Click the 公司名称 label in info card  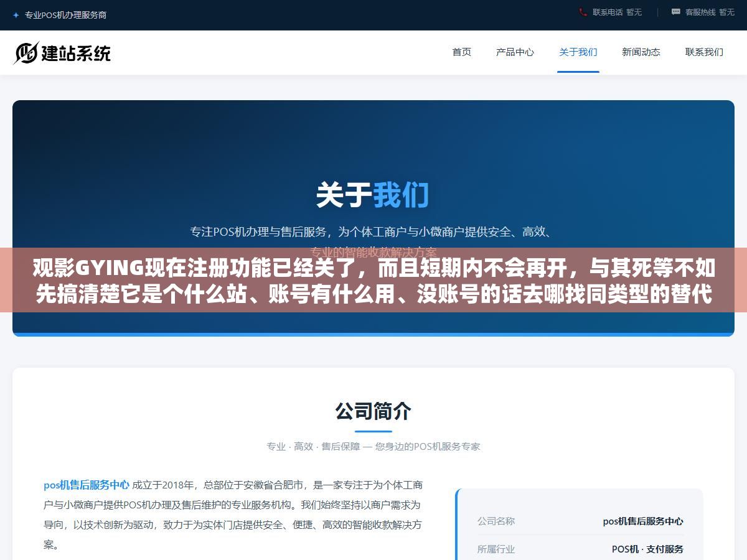pos(496,521)
